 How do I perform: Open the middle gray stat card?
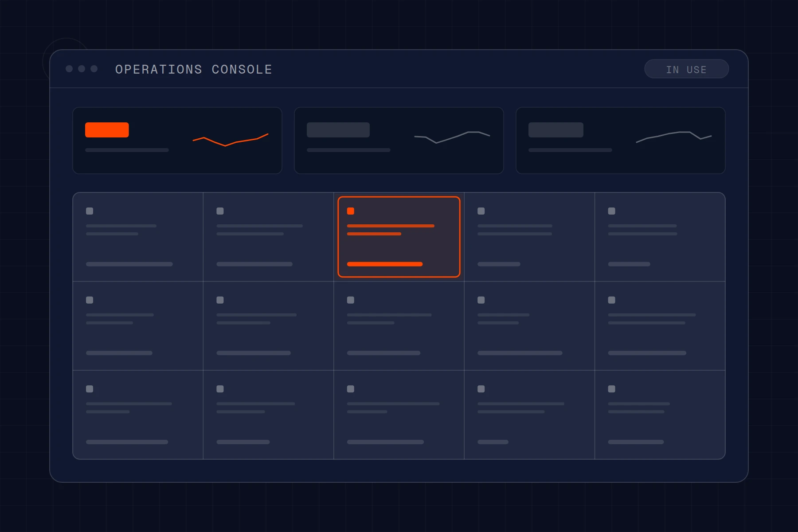coord(399,141)
